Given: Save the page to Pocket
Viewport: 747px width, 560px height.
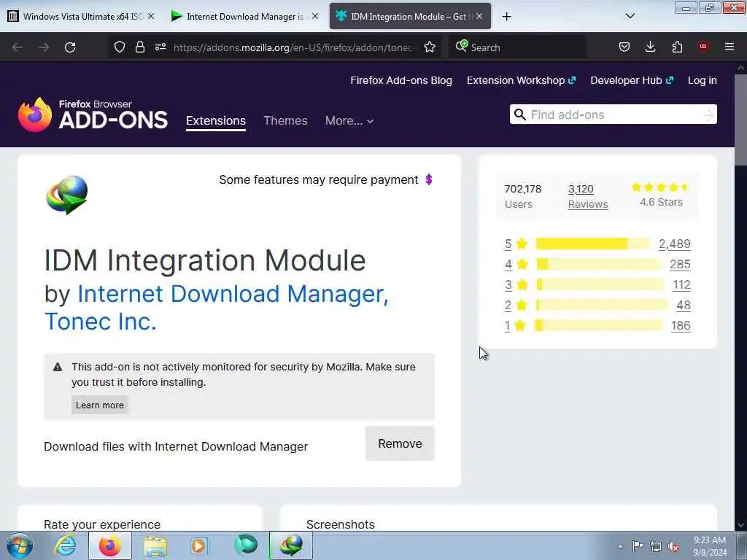Looking at the screenshot, I should coord(624,47).
